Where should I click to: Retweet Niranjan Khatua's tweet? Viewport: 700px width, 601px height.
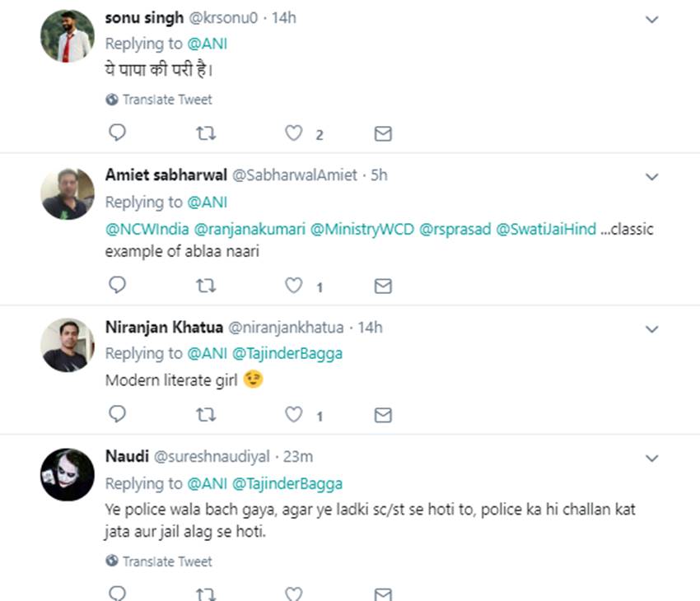click(206, 415)
